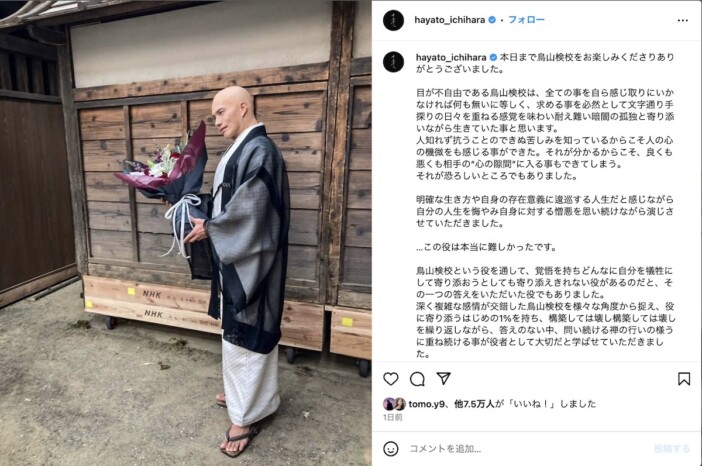Click the フォロー follow button
The height and width of the screenshot is (466, 702).
[526, 20]
